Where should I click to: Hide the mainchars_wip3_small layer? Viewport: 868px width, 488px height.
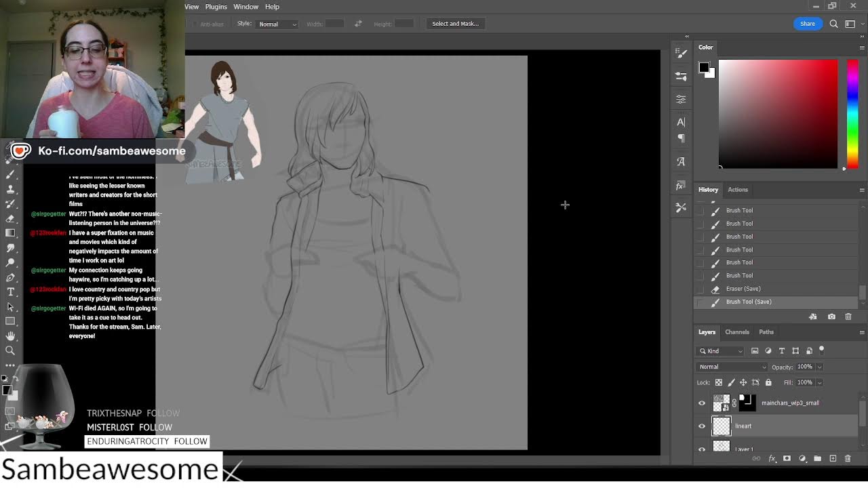(x=702, y=403)
